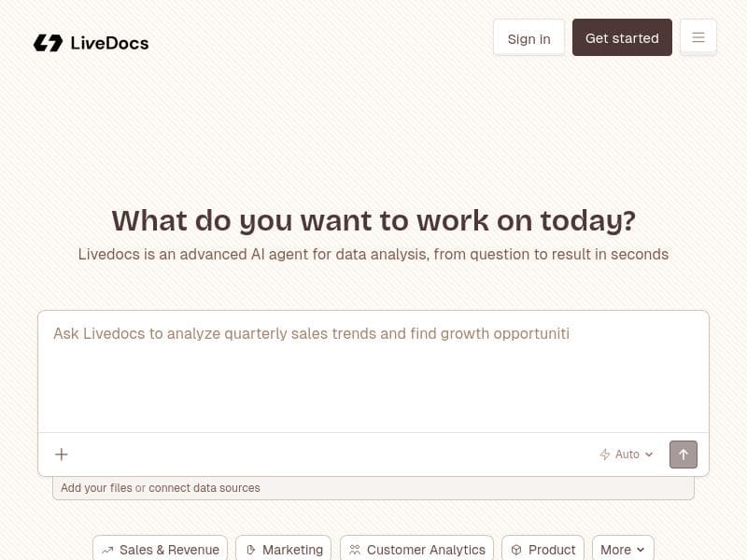Screen dimensions: 747x560
Task: Click the megaphone icon in the Marketing chip
Action: pyautogui.click(x=250, y=550)
